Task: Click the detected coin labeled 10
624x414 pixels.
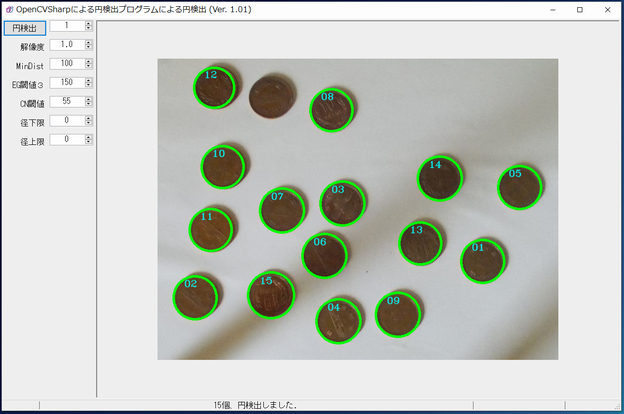Action: (x=223, y=167)
